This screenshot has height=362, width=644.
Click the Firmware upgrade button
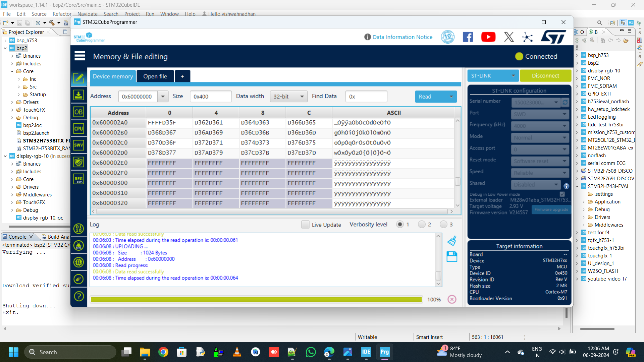[551, 209]
